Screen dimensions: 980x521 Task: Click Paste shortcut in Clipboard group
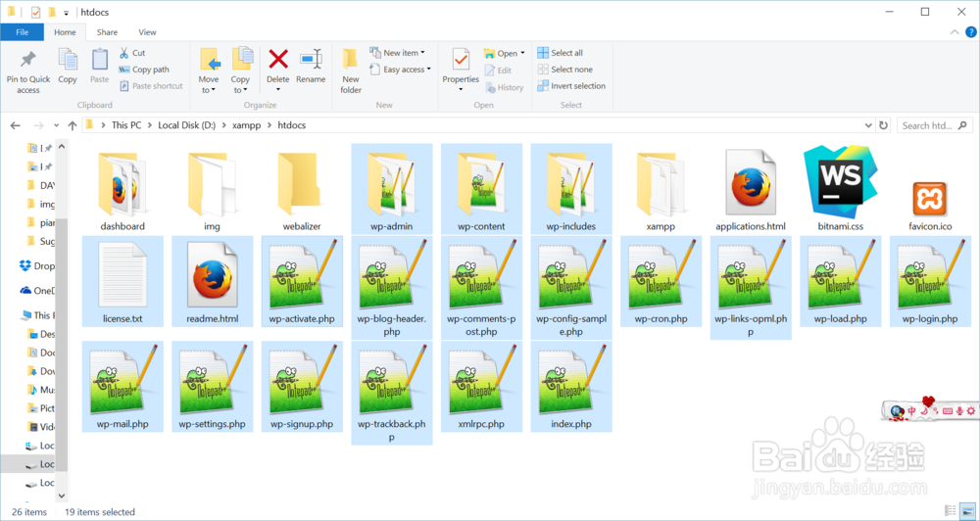151,86
